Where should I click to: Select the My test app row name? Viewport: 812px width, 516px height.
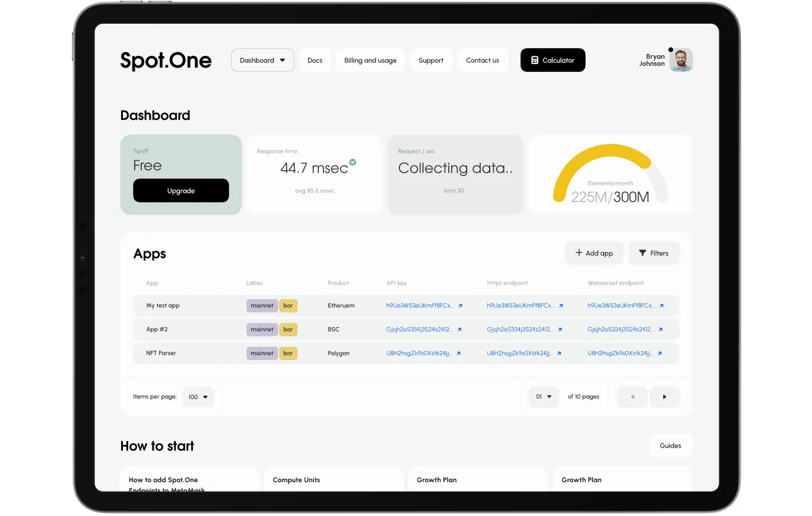[163, 305]
